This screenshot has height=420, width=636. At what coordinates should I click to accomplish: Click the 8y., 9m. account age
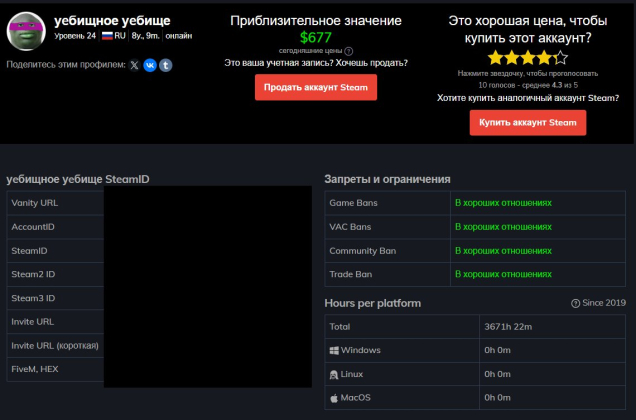pos(145,36)
